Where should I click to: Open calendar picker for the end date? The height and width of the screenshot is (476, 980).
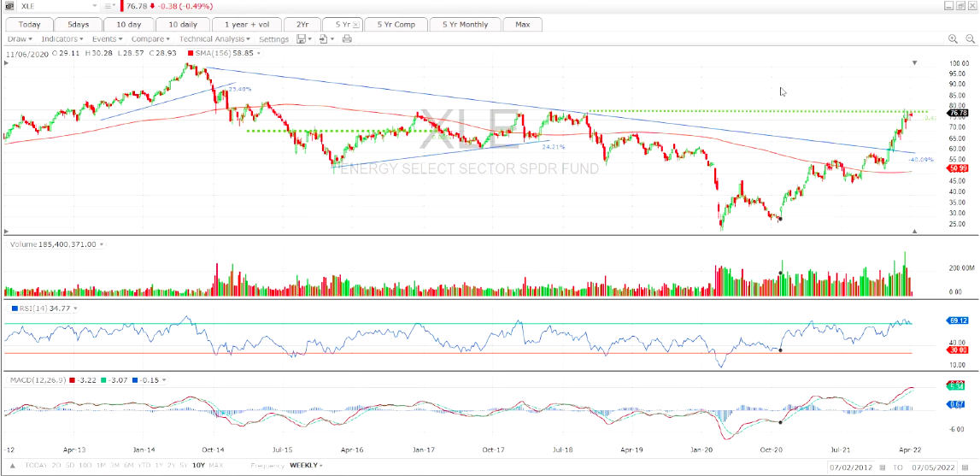tap(965, 467)
